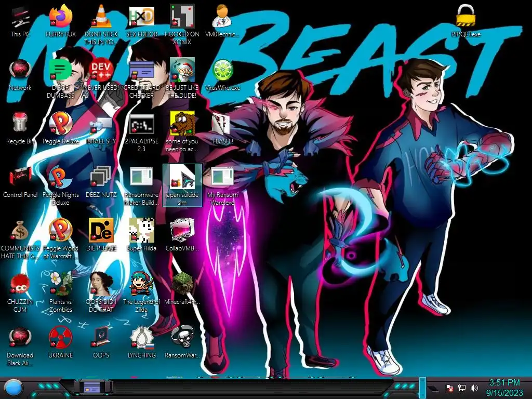Click the date 9/15/2023 in the taskbar
532x399 pixels.
click(x=504, y=393)
